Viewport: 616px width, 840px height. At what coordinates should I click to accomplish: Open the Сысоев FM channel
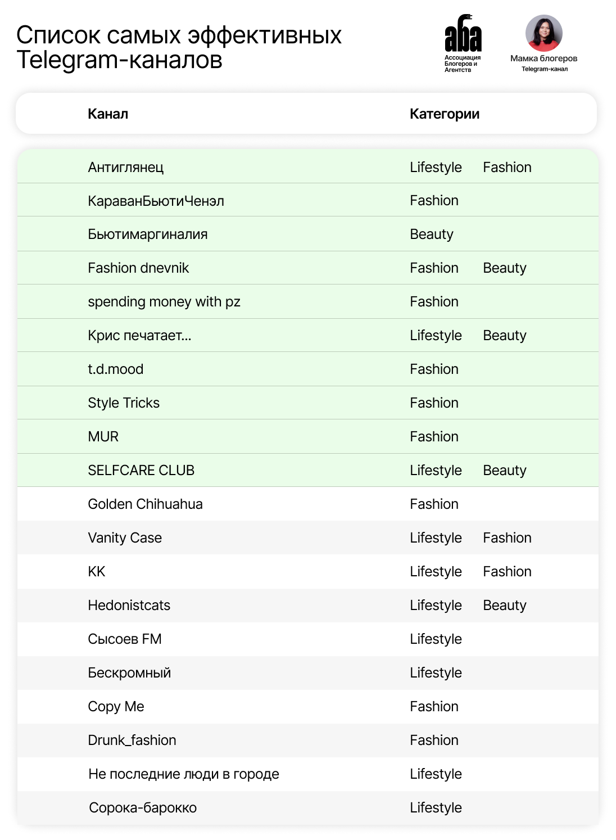pyautogui.click(x=125, y=639)
